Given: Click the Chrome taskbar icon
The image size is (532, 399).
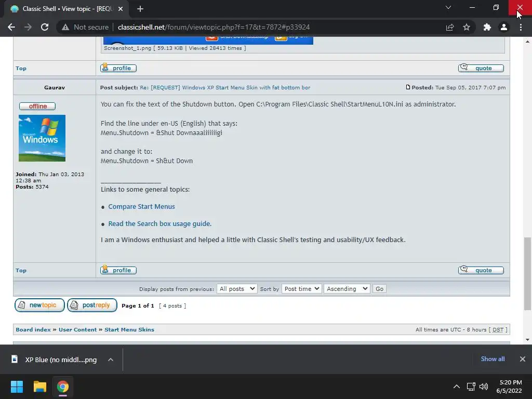Looking at the screenshot, I should coord(62,387).
